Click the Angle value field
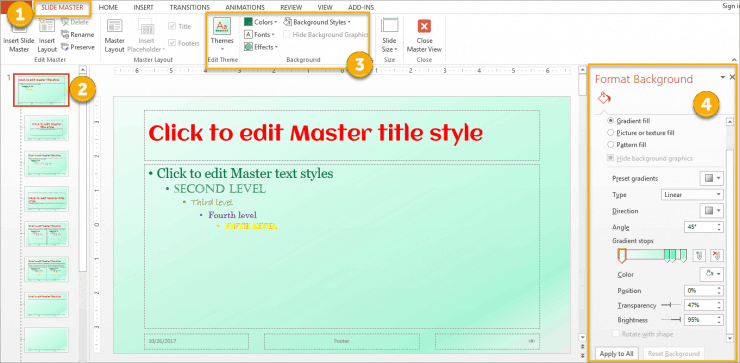Image resolution: width=740 pixels, height=363 pixels. coord(700,227)
